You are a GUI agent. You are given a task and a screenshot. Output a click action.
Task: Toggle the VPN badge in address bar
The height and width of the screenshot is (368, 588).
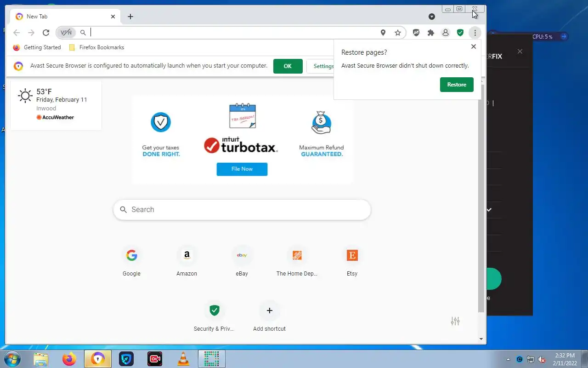pos(66,33)
